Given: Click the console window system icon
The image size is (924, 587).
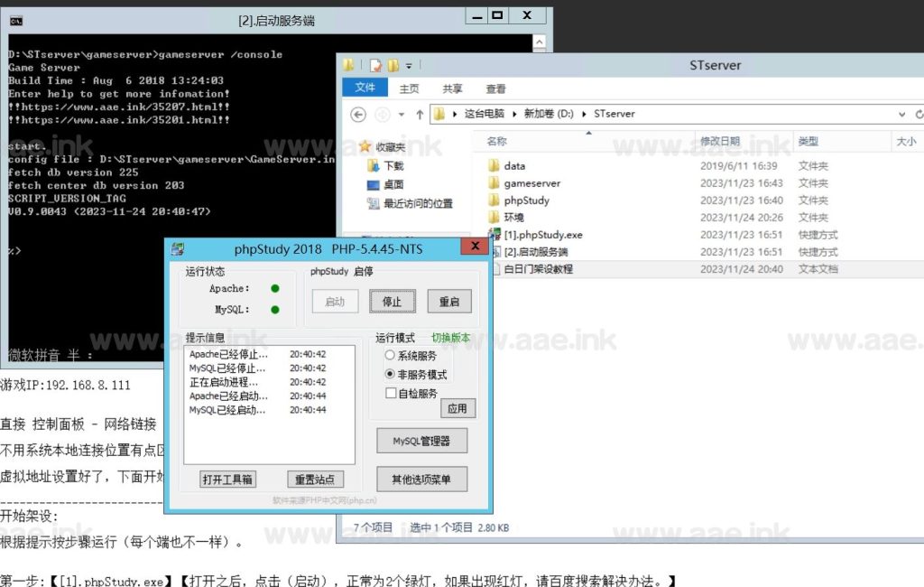Looking at the screenshot, I should tap(16, 22).
